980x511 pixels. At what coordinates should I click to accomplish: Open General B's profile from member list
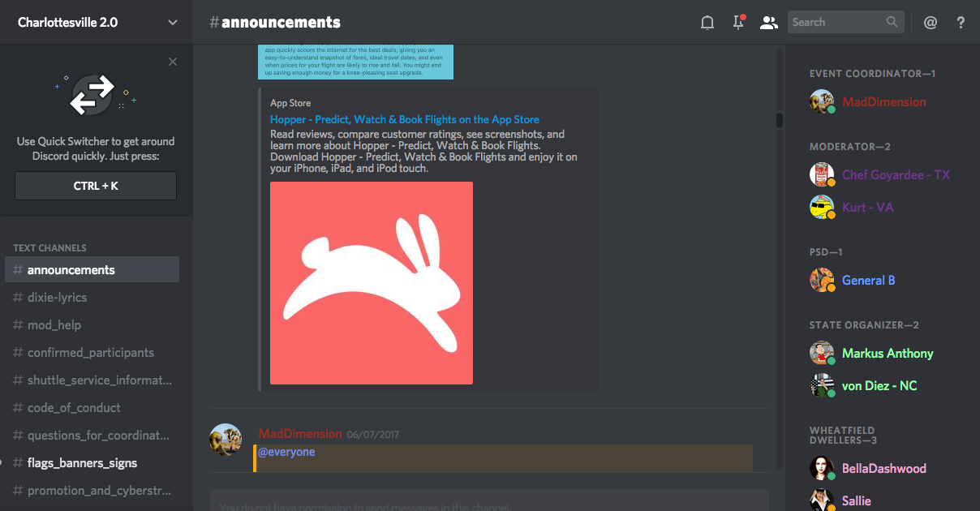click(868, 281)
